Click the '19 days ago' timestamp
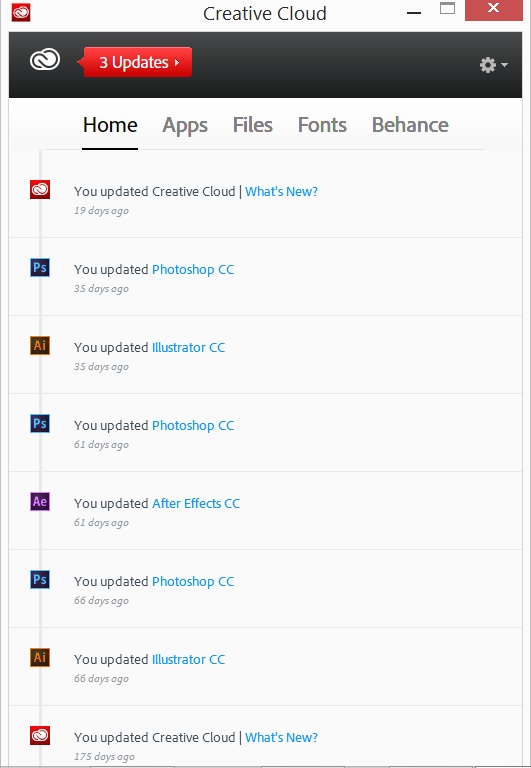The height and width of the screenshot is (768, 531). 101,211
